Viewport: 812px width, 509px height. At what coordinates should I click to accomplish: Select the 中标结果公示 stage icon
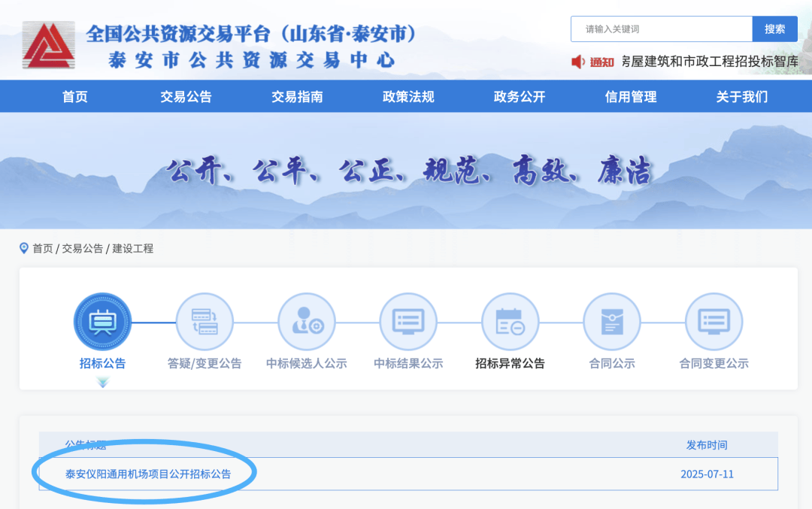[x=408, y=320]
